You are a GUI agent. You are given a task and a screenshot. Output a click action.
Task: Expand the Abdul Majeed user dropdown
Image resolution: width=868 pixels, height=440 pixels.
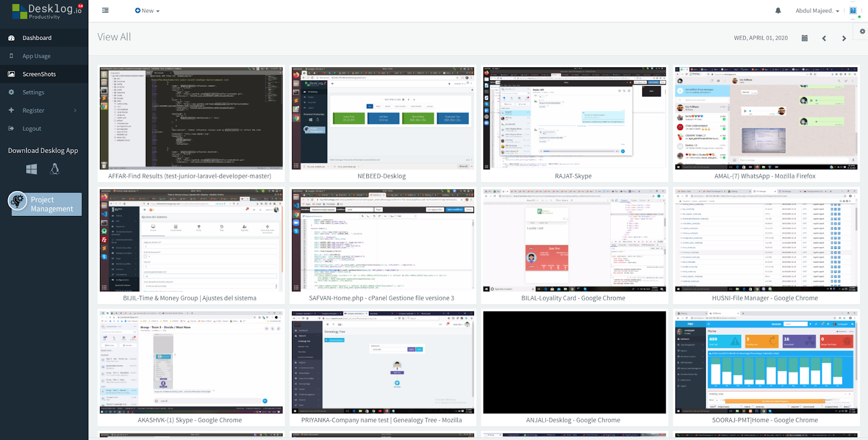pyautogui.click(x=817, y=11)
